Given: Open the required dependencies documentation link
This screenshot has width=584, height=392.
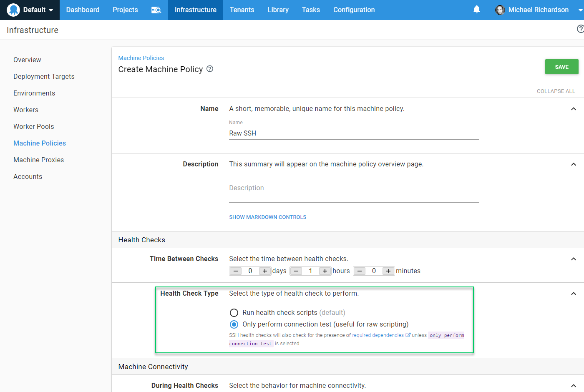Looking at the screenshot, I should pos(379,335).
